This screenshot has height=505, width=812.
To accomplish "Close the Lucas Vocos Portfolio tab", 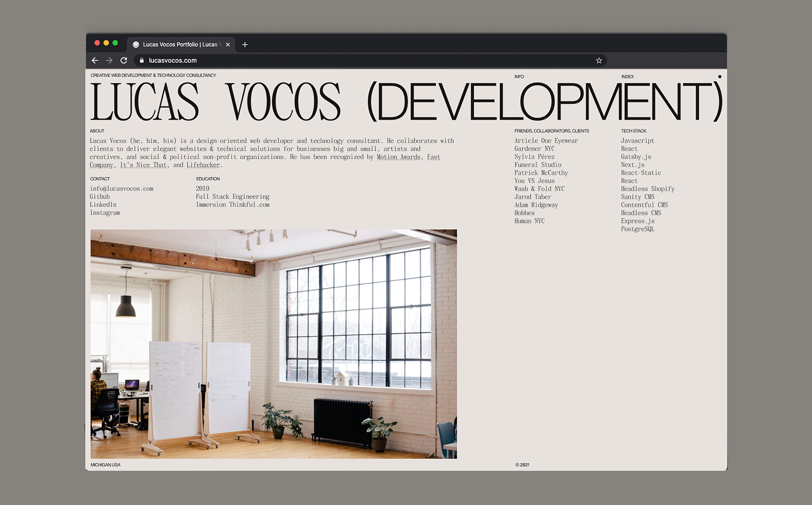I will pyautogui.click(x=228, y=44).
